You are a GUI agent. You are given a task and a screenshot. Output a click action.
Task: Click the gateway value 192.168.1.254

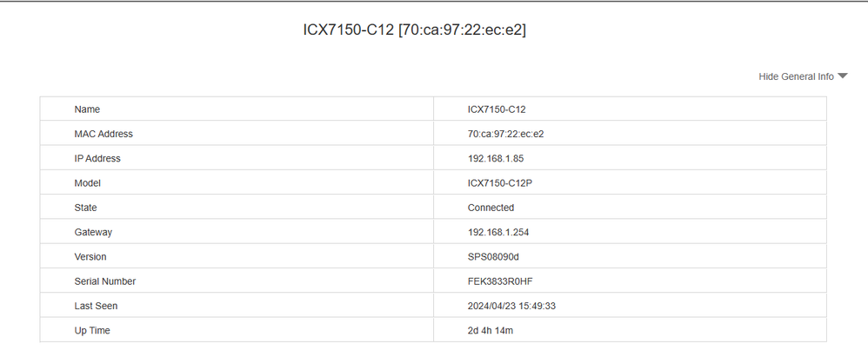(498, 233)
